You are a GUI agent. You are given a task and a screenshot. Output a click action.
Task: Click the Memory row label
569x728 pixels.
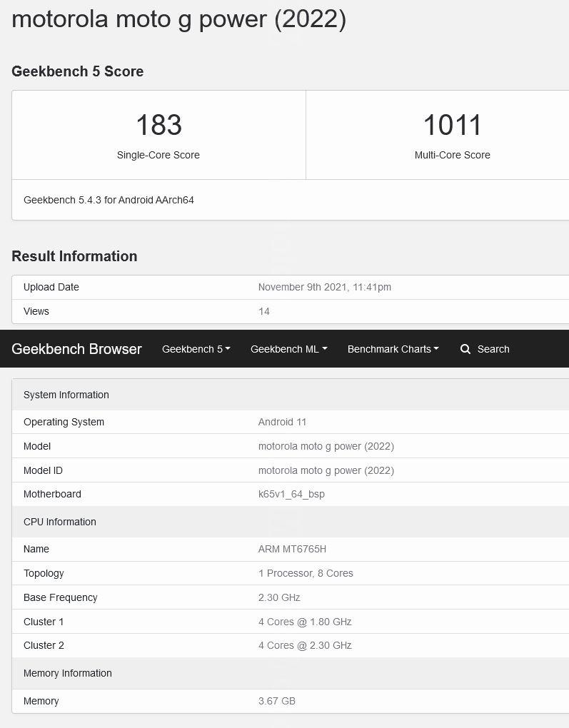[41, 702]
